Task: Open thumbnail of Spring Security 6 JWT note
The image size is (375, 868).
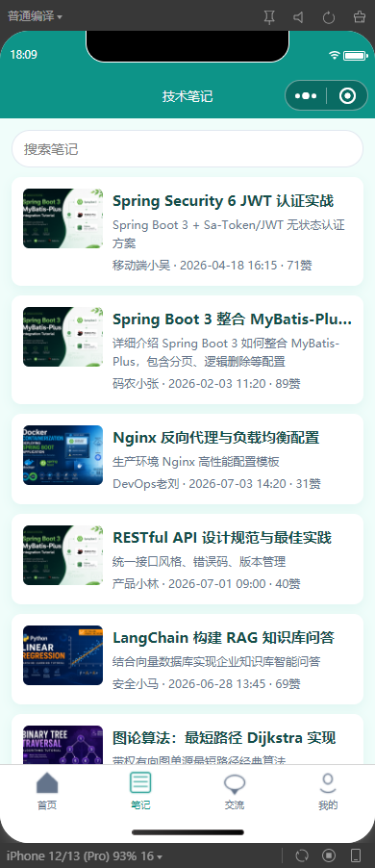Action: [63, 218]
